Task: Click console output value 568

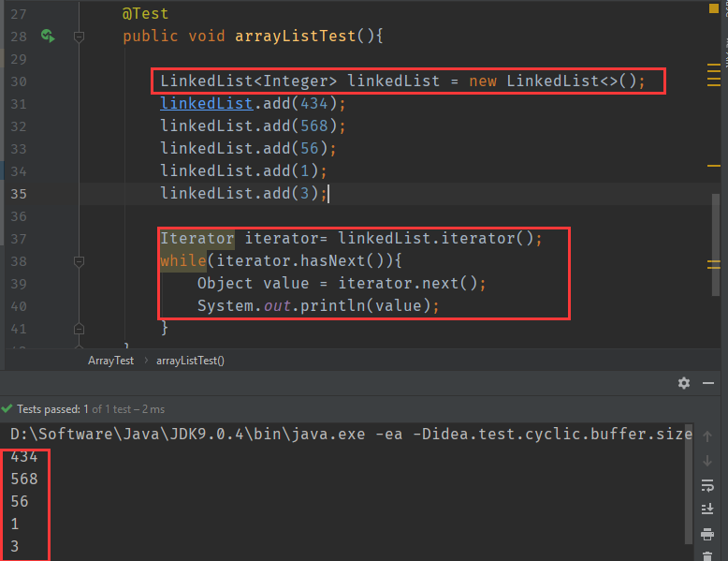Action: 24,479
